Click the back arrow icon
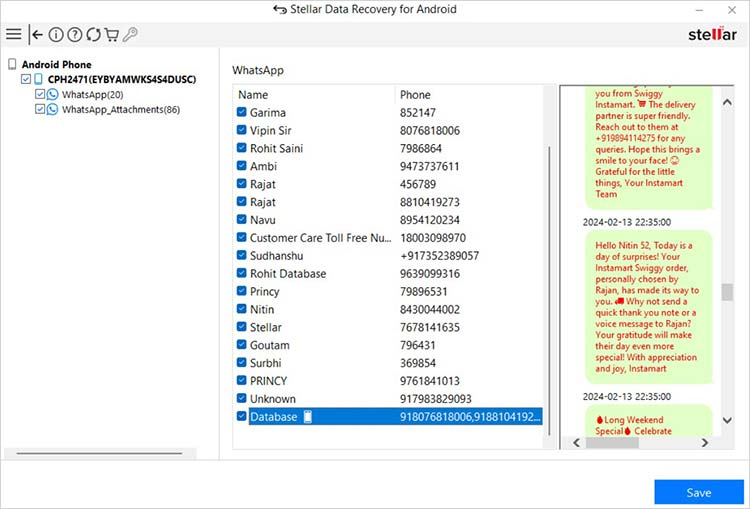Viewport: 750px width, 509px height. pyautogui.click(x=37, y=34)
